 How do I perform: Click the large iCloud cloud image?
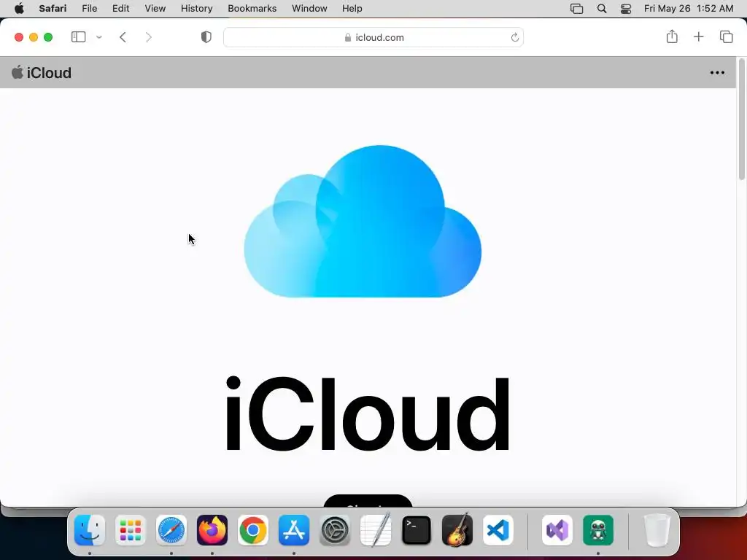(x=363, y=222)
